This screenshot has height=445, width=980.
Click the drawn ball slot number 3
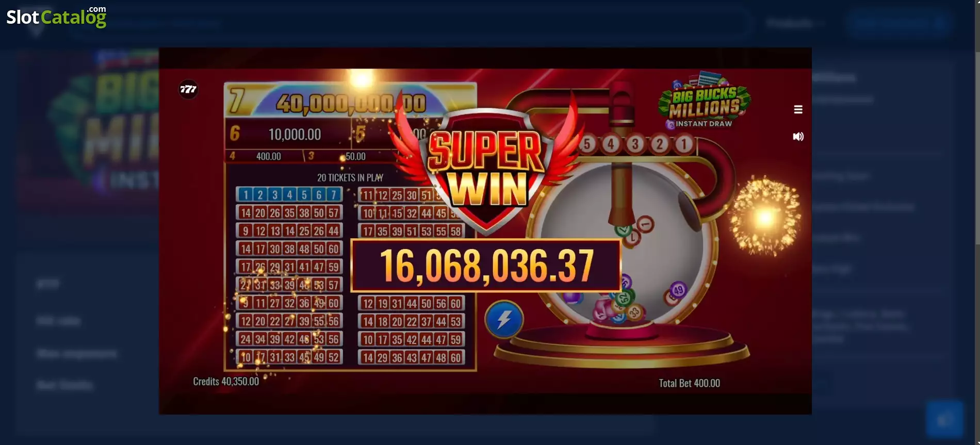tap(635, 144)
